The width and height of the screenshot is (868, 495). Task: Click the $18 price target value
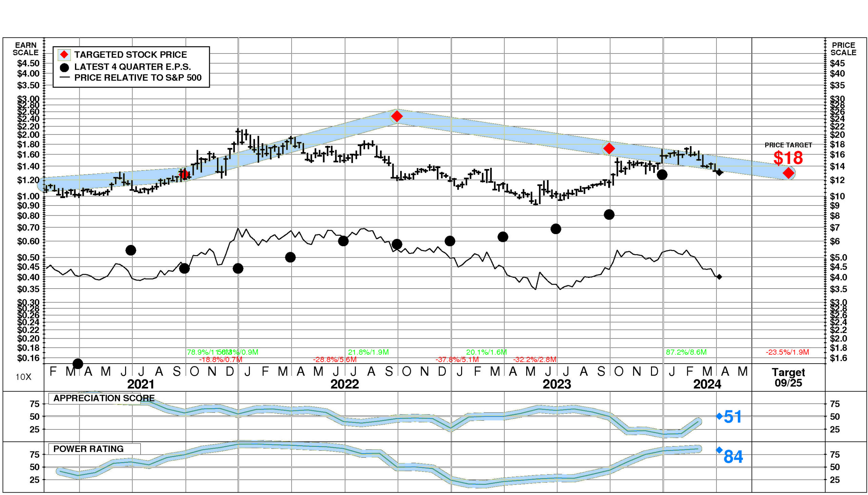tap(788, 158)
